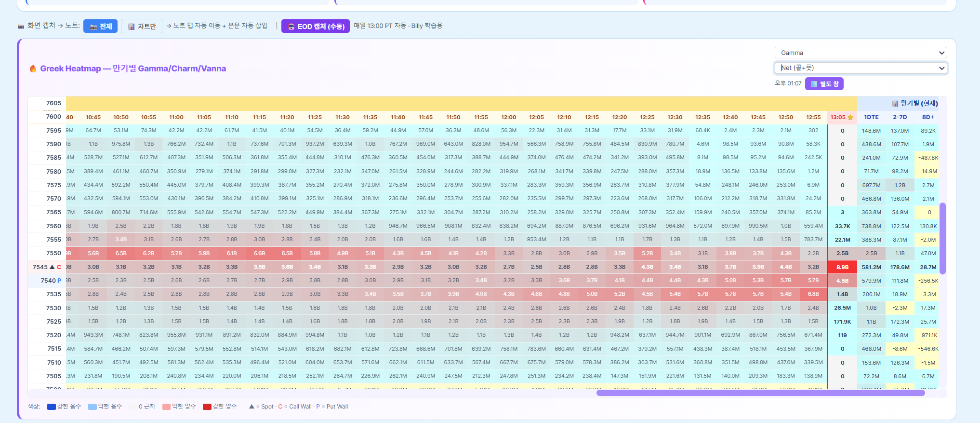
Task: Click the 178.6M cell in the 2-7D column
Action: pos(900,267)
